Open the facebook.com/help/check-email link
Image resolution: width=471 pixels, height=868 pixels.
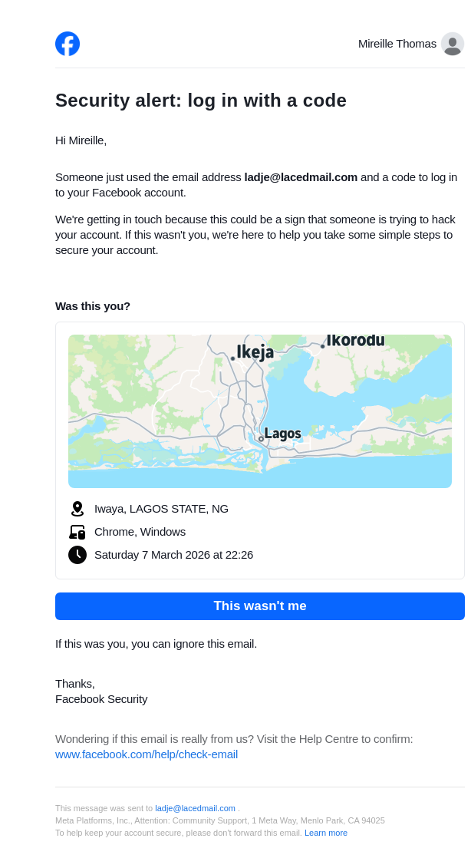147,754
